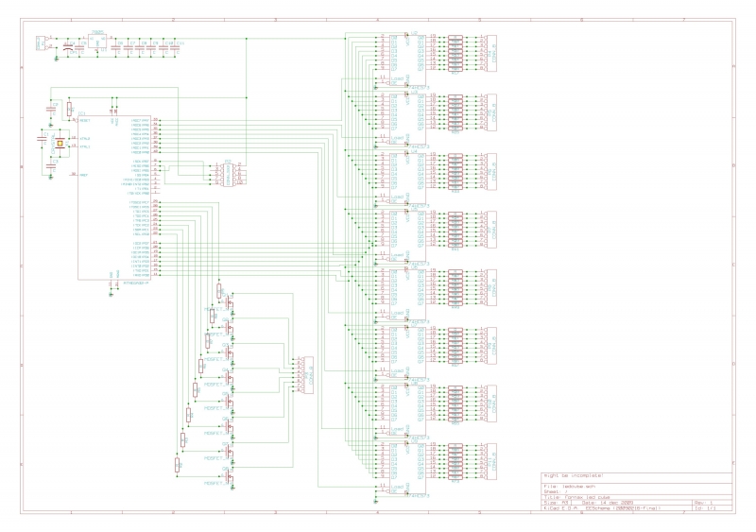This screenshot has width=756, height=532.
Task: Click the power input connector at top-left
Action: 40,42
